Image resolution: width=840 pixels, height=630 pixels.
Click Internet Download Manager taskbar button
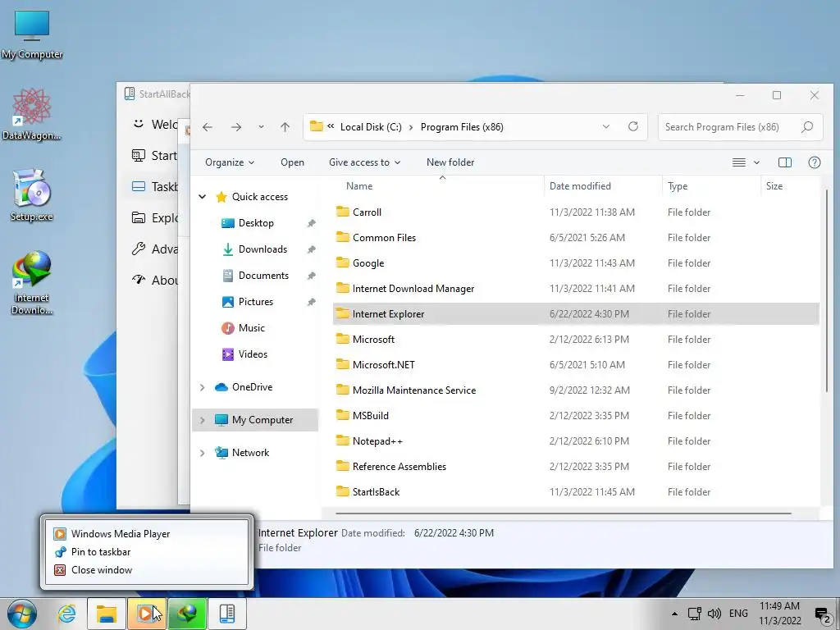point(187,614)
